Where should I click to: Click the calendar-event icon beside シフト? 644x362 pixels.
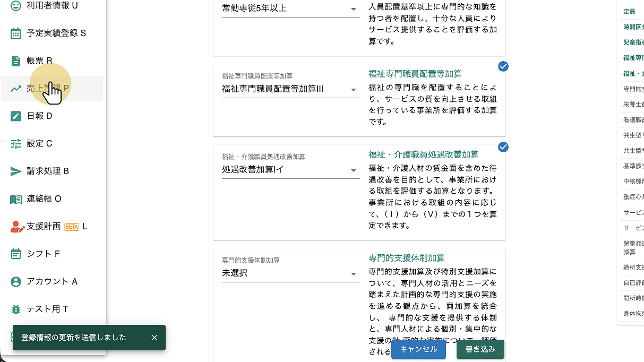(16, 254)
